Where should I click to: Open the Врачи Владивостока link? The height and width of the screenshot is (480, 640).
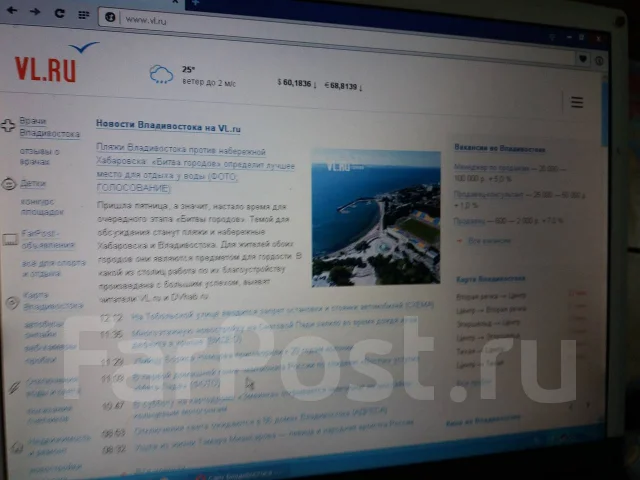click(49, 127)
